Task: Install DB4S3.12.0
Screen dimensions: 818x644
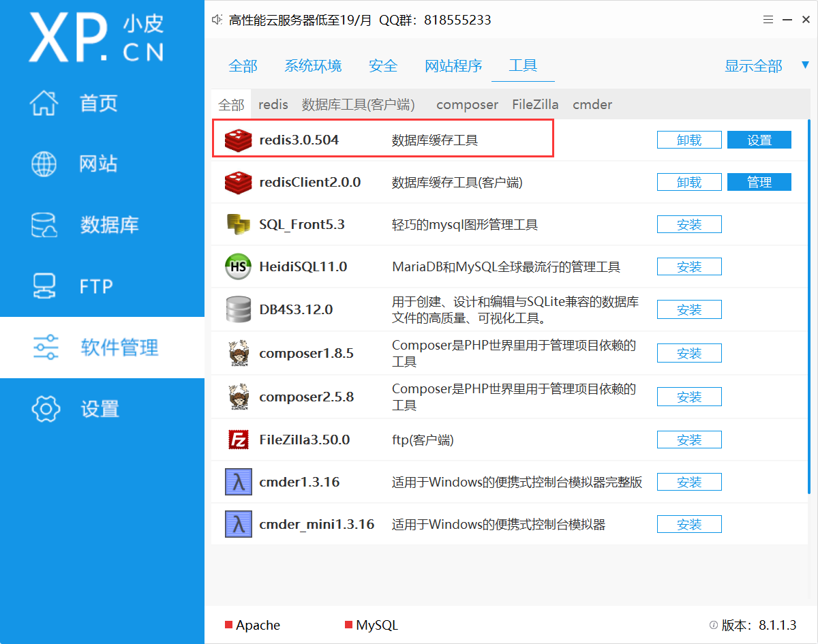Action: 689,309
